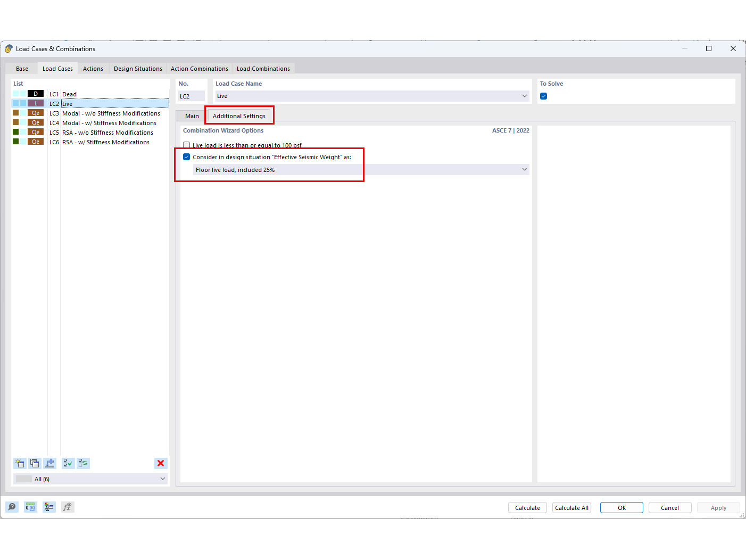The width and height of the screenshot is (746, 560).
Task: Expand the Load Case Name dropdown
Action: click(x=525, y=96)
